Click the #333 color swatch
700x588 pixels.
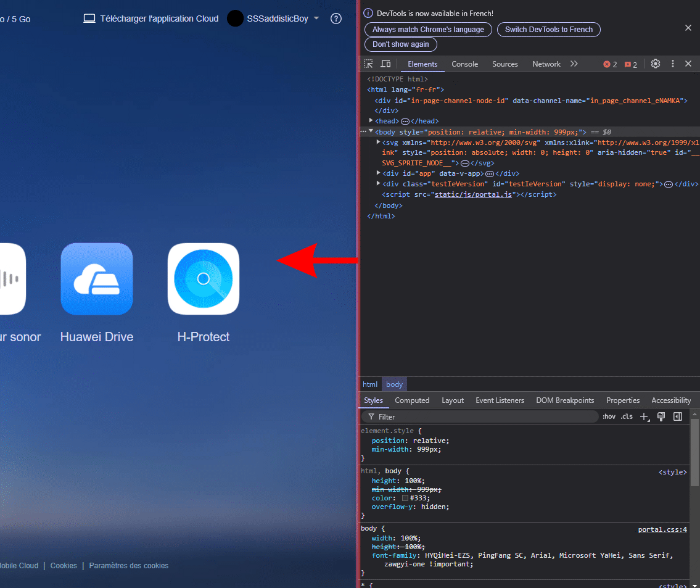click(405, 499)
